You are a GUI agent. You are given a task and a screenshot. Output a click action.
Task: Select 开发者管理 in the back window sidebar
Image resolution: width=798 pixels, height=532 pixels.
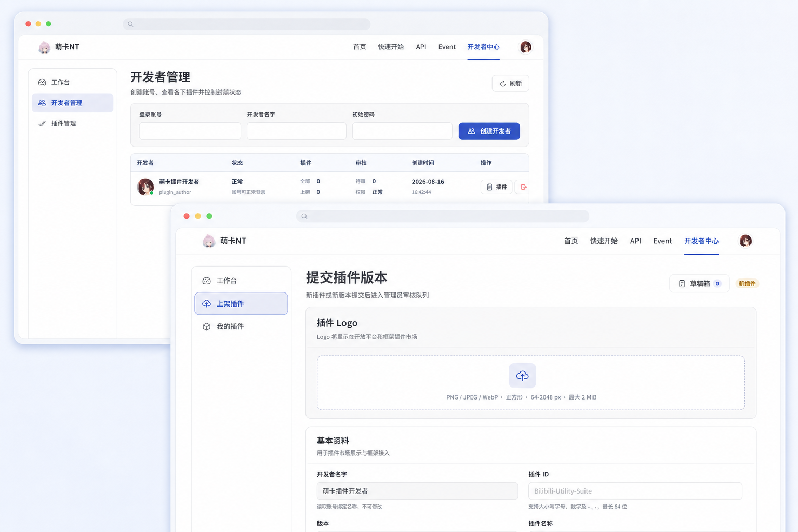point(73,103)
